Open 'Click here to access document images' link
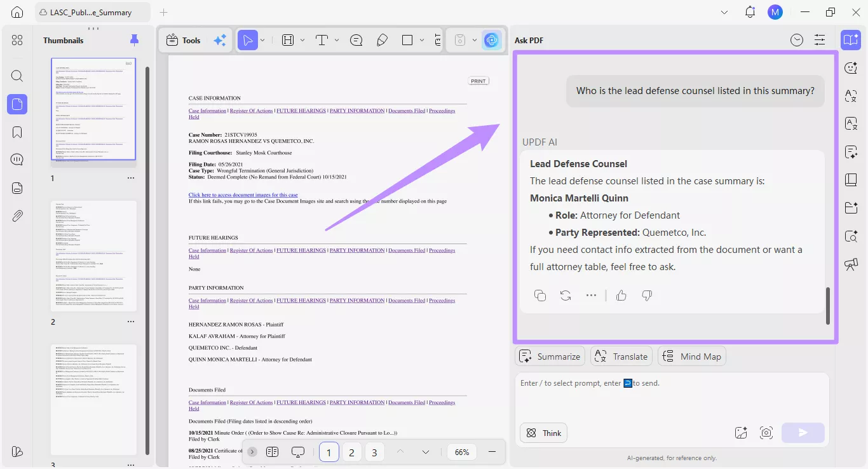The height and width of the screenshot is (469, 868). [x=243, y=194]
